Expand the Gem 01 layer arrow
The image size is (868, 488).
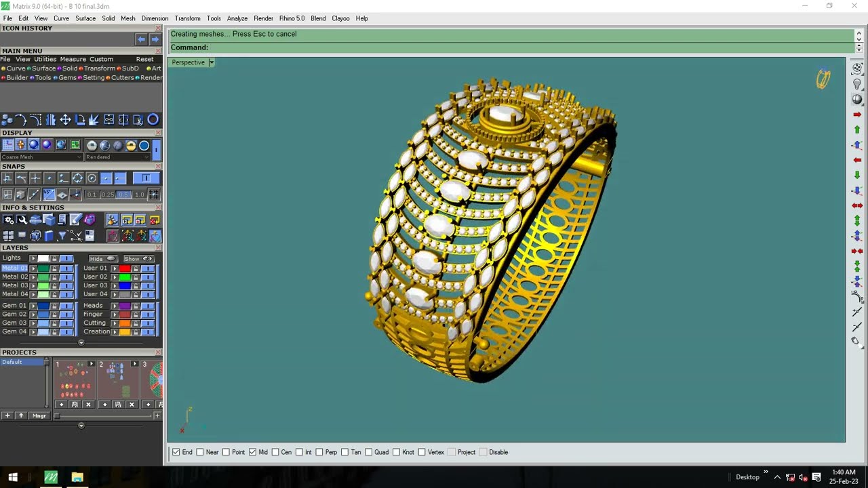pos(33,306)
